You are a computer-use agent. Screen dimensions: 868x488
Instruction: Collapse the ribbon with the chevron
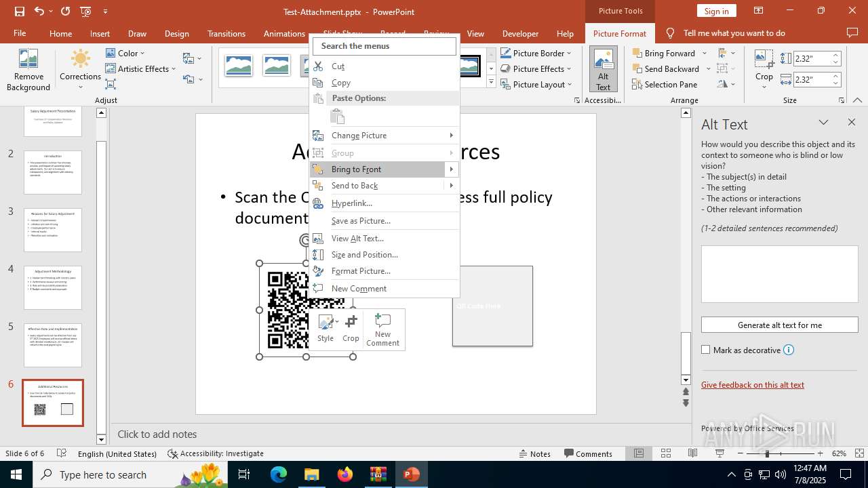click(x=857, y=100)
